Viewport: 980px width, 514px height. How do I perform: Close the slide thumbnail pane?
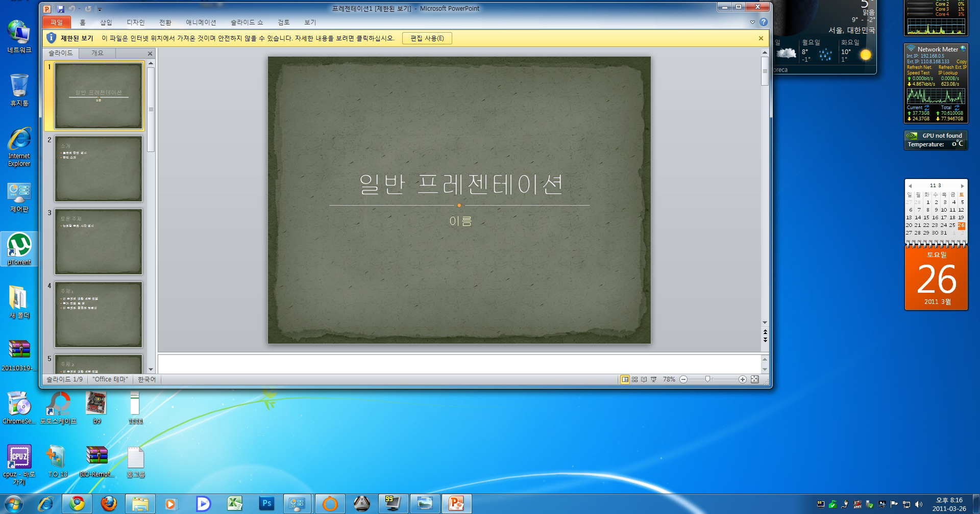[x=150, y=54]
